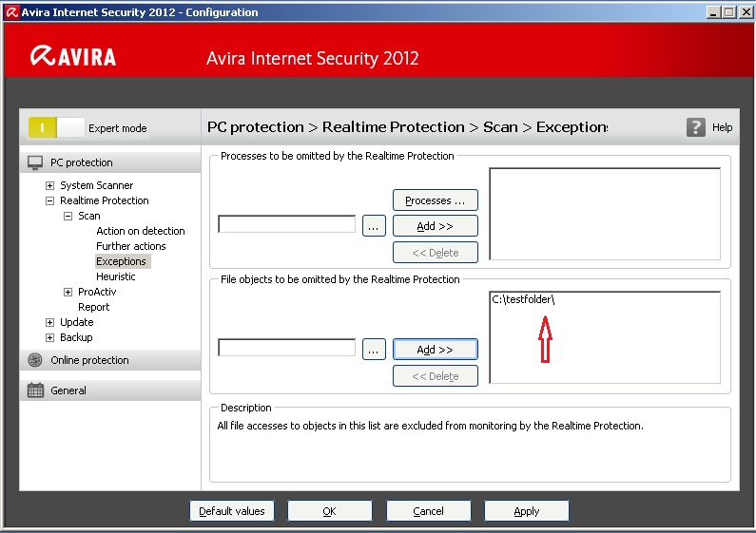Browse for process with ... button

point(374,226)
